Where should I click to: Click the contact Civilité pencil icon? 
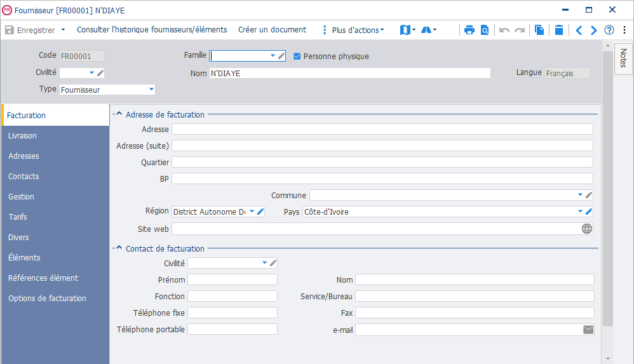point(273,263)
